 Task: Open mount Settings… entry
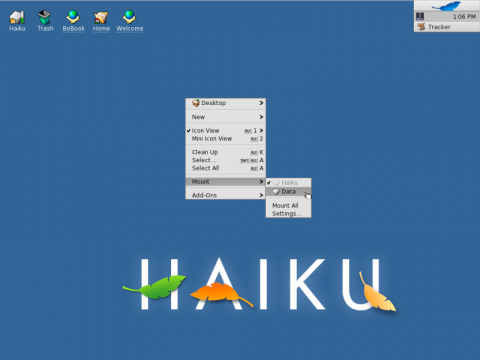coord(289,213)
